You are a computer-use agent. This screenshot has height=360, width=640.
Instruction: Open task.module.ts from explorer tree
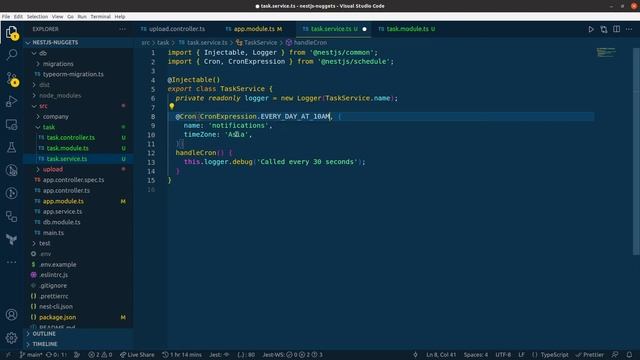[68, 149]
